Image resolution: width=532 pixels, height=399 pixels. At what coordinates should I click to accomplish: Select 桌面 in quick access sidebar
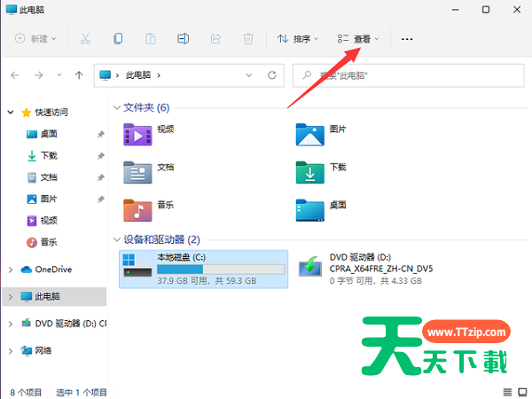pyautogui.click(x=49, y=134)
